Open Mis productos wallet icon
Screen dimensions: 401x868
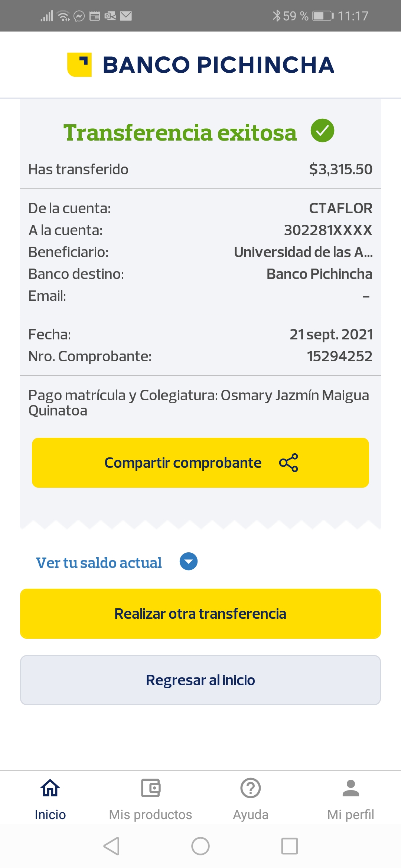[x=150, y=788]
